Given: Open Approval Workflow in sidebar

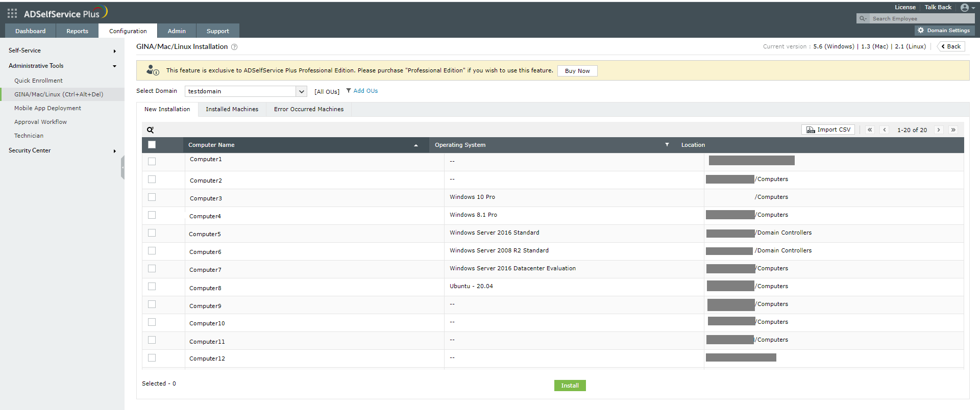Looking at the screenshot, I should coord(40,122).
